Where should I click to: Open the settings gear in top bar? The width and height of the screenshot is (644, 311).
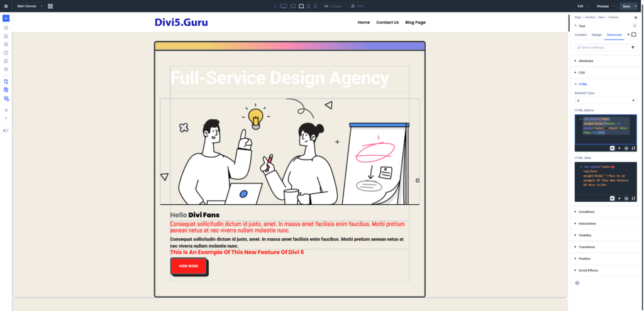pos(6,6)
